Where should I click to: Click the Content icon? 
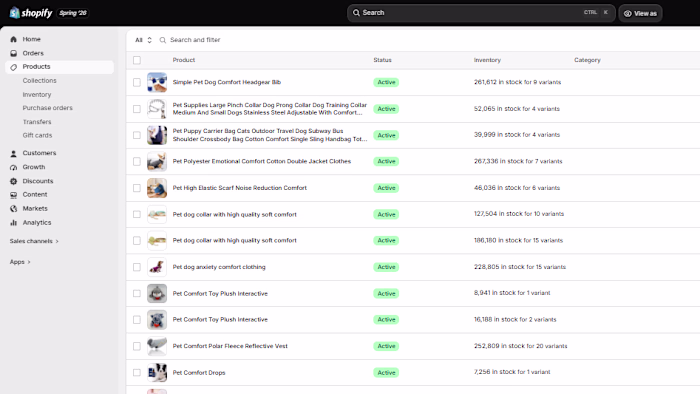[x=13, y=195]
